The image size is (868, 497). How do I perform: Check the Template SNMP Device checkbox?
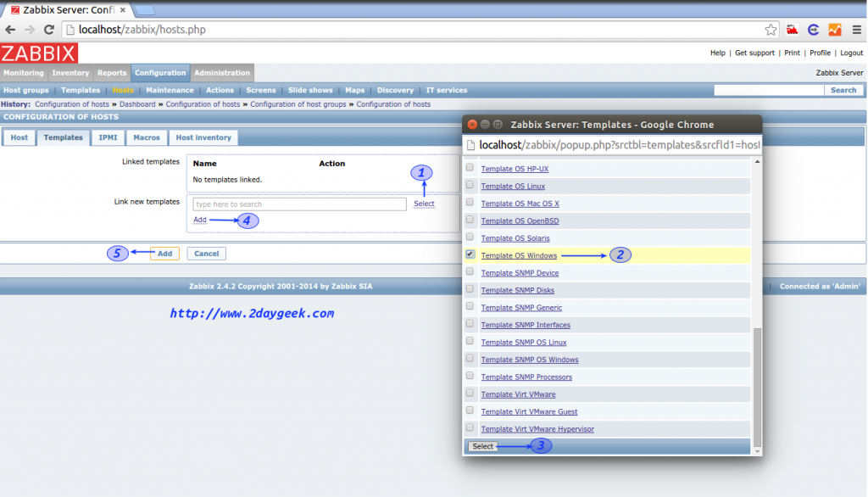tap(469, 271)
